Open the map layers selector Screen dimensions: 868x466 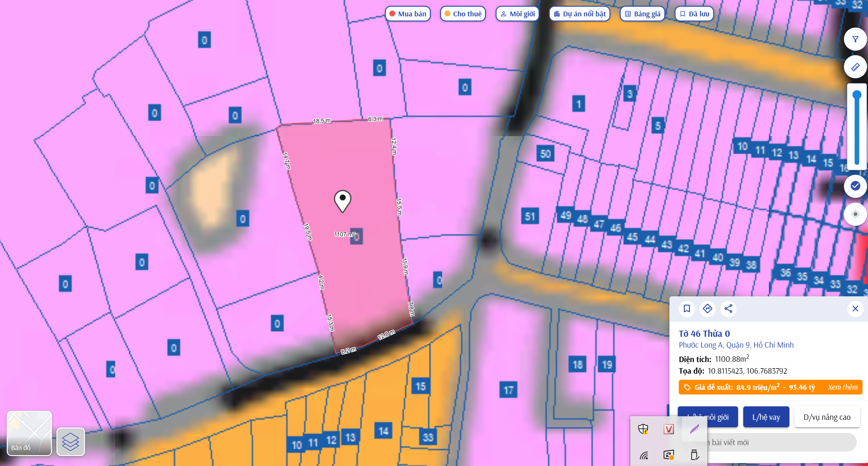(71, 441)
